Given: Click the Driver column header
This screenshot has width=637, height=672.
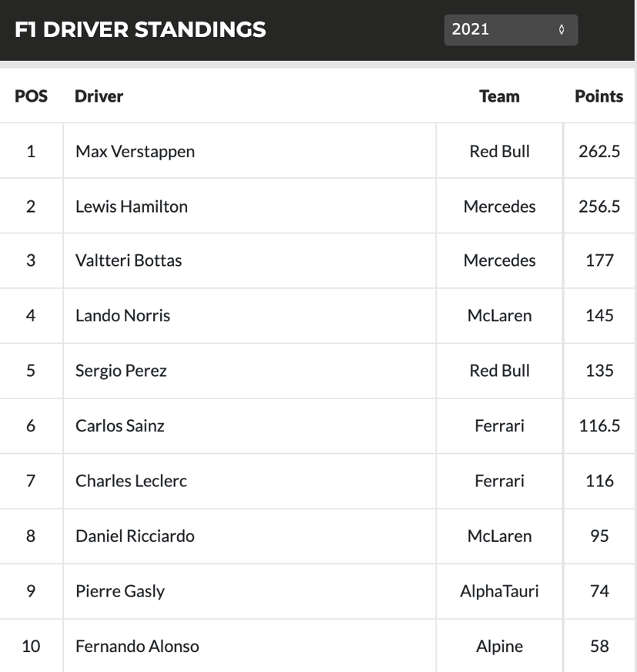Looking at the screenshot, I should (99, 96).
